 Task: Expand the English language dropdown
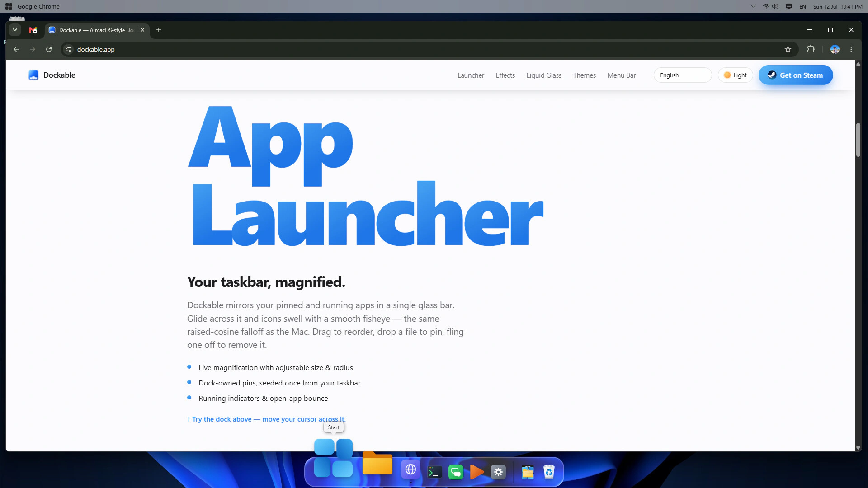(682, 75)
